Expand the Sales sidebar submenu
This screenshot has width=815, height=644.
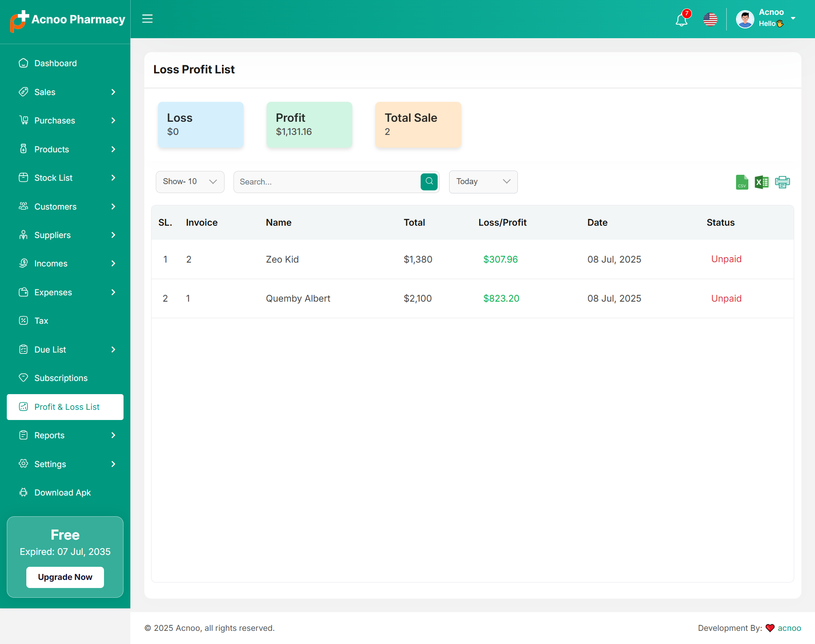pyautogui.click(x=65, y=92)
